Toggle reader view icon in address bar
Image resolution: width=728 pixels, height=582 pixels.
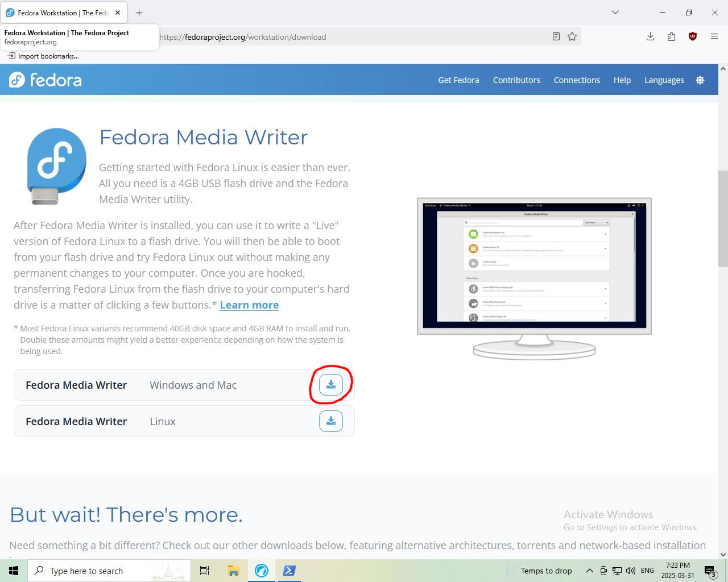[556, 36]
